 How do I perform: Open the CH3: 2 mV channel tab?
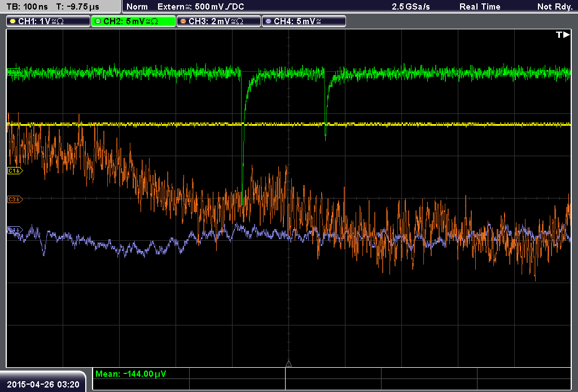(x=218, y=21)
